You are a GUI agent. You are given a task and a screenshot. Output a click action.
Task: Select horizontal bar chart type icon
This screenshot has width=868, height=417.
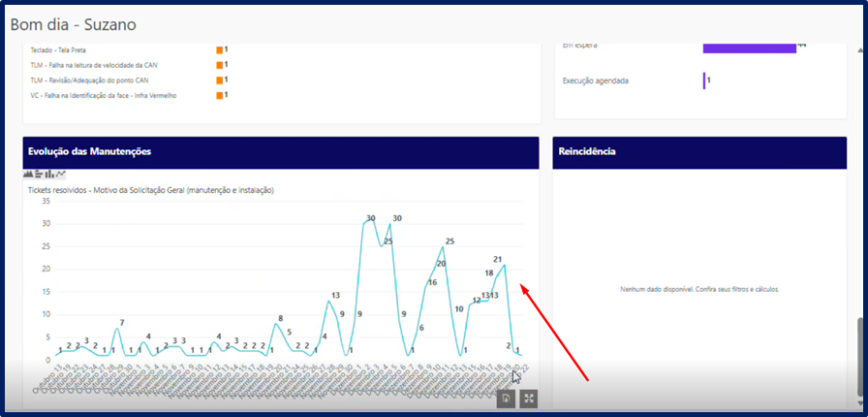40,174
